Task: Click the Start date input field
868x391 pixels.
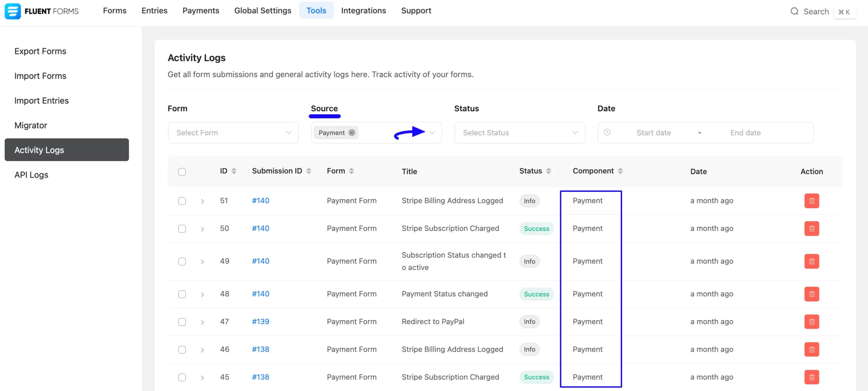Action: [654, 133]
